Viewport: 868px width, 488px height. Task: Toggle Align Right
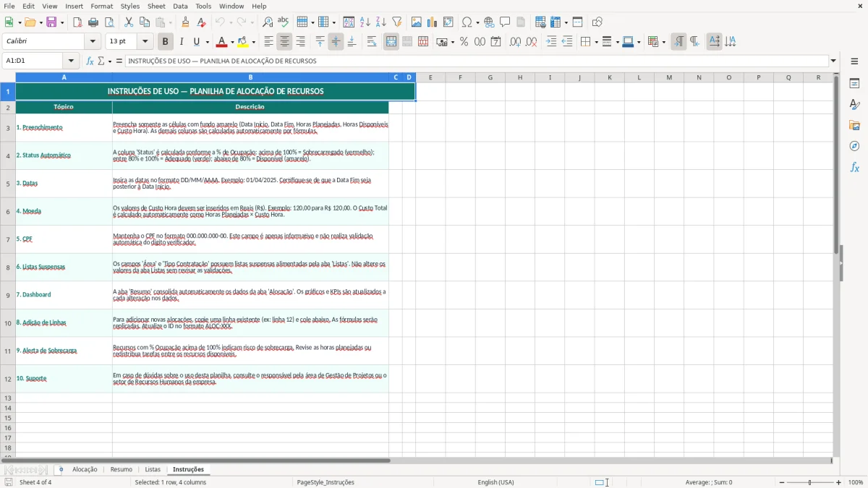point(300,42)
